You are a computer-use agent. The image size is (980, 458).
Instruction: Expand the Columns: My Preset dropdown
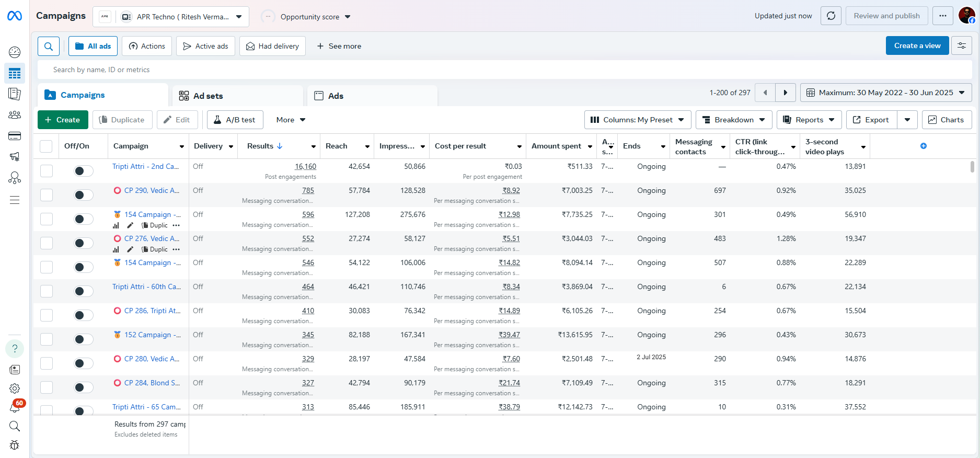pos(637,120)
